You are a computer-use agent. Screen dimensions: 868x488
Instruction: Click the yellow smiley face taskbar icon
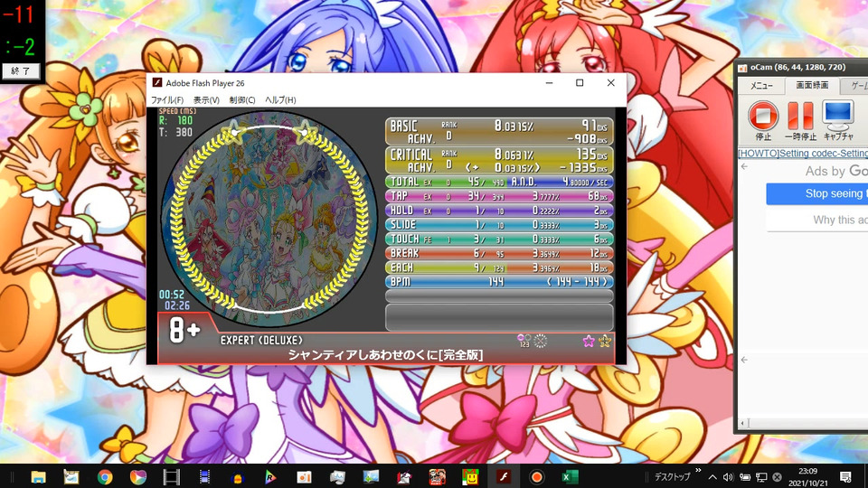470,476
